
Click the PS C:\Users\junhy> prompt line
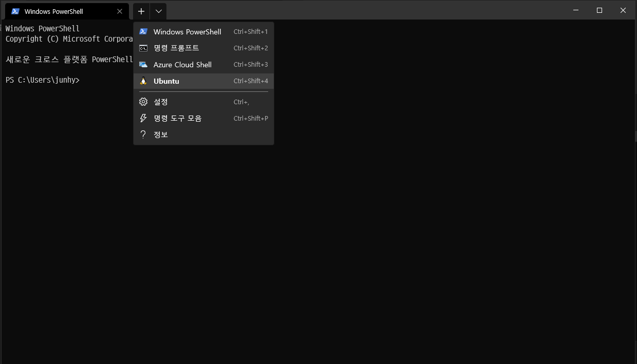click(x=43, y=80)
